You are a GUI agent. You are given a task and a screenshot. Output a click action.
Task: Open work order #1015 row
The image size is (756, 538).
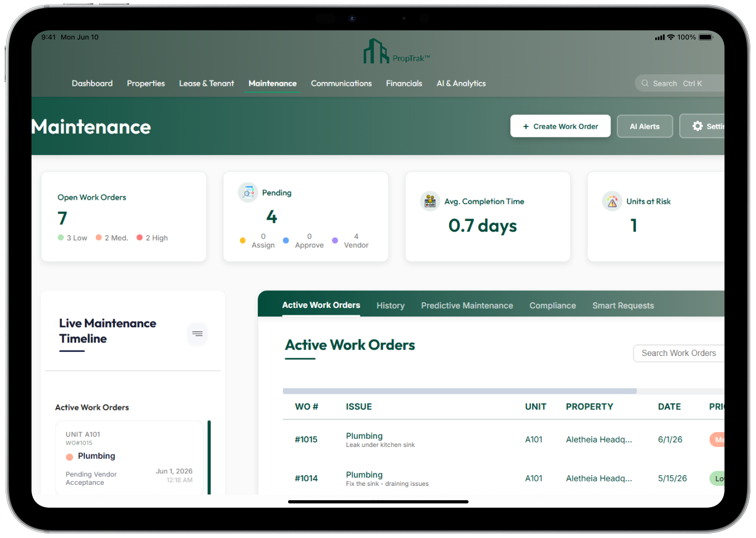(503, 440)
